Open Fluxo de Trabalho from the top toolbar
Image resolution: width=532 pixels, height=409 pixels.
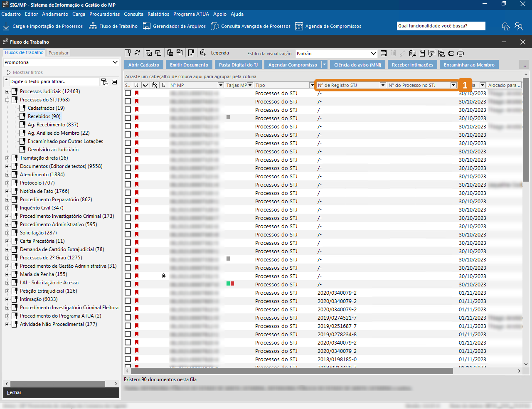point(113,26)
